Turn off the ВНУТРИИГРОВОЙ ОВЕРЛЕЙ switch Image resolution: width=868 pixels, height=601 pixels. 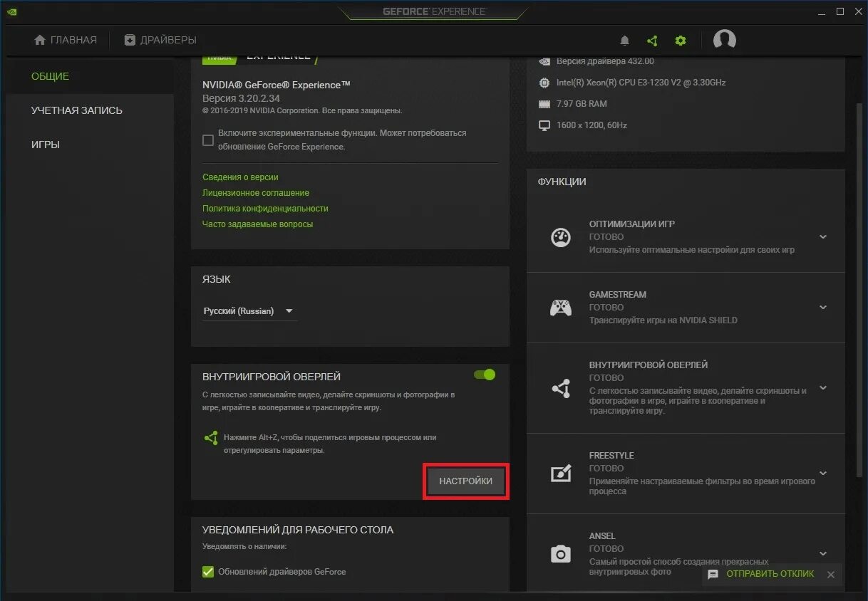(x=485, y=375)
